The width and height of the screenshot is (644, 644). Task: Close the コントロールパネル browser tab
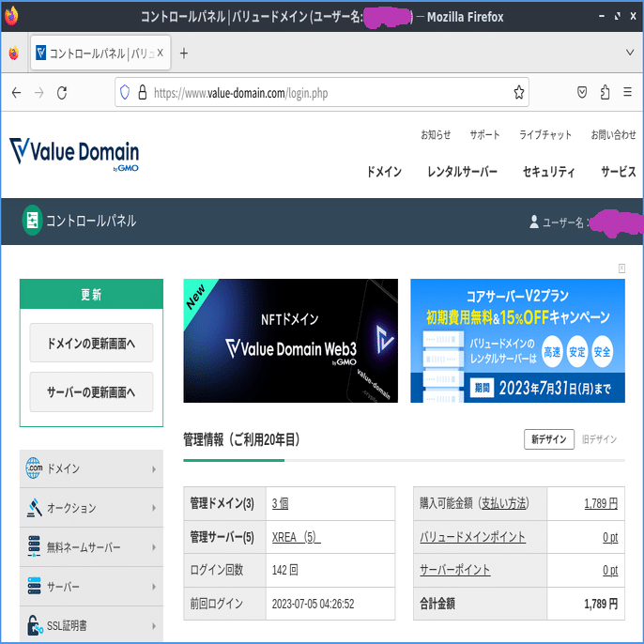(x=161, y=53)
